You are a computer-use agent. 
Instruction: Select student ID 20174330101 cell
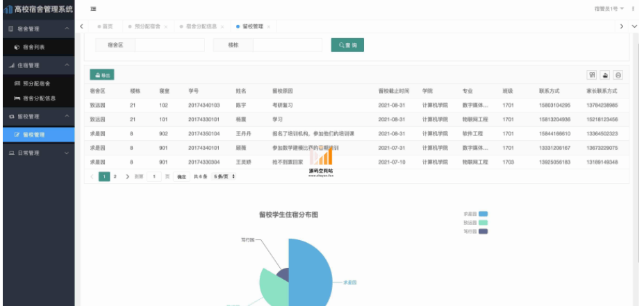pyautogui.click(x=204, y=120)
